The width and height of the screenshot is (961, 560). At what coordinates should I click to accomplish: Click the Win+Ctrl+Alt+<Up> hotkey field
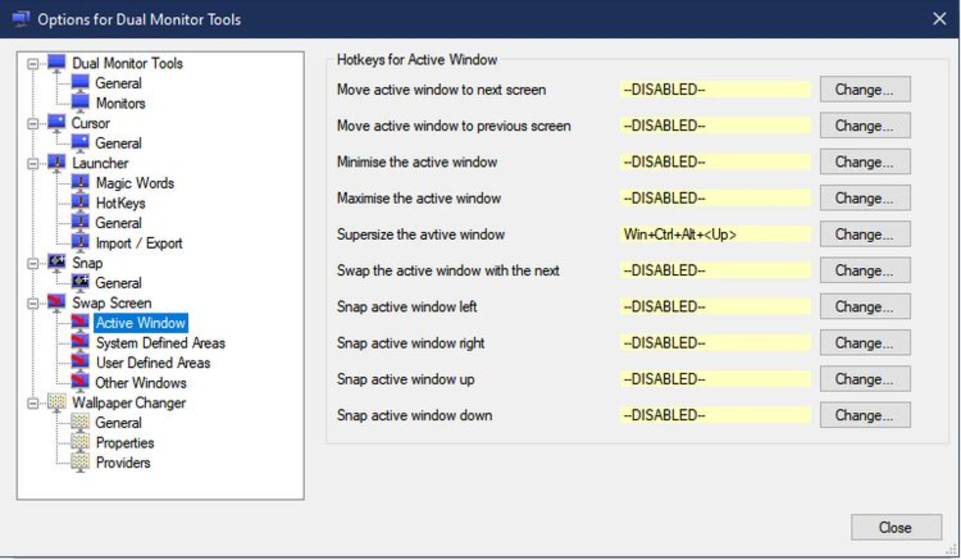click(x=715, y=234)
